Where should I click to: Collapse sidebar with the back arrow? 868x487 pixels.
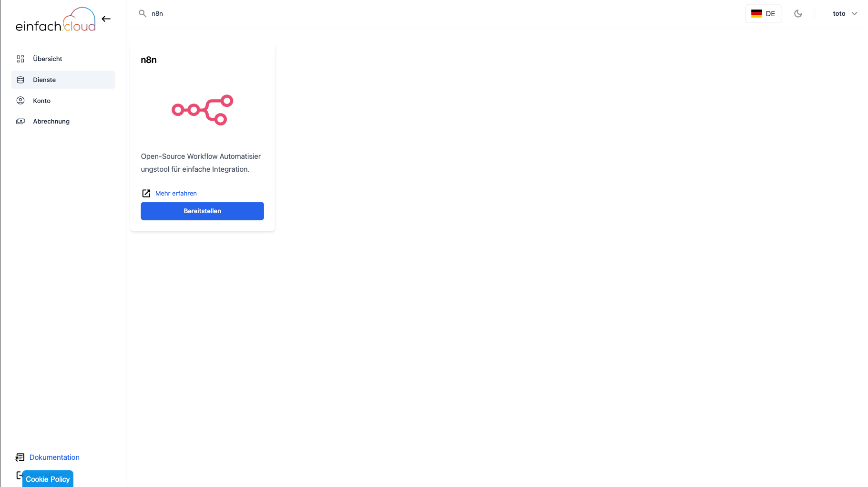(x=106, y=19)
